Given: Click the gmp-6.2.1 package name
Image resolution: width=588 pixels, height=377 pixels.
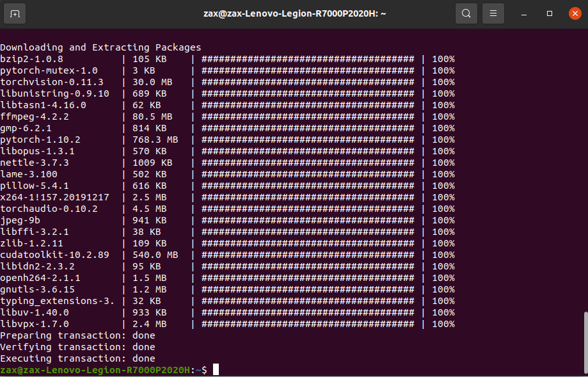Looking at the screenshot, I should [x=26, y=128].
